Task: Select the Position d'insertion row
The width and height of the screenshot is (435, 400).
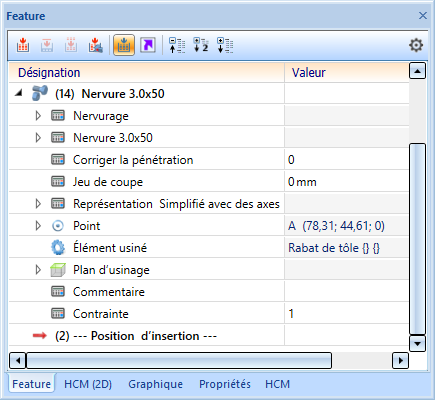Action: (209, 336)
